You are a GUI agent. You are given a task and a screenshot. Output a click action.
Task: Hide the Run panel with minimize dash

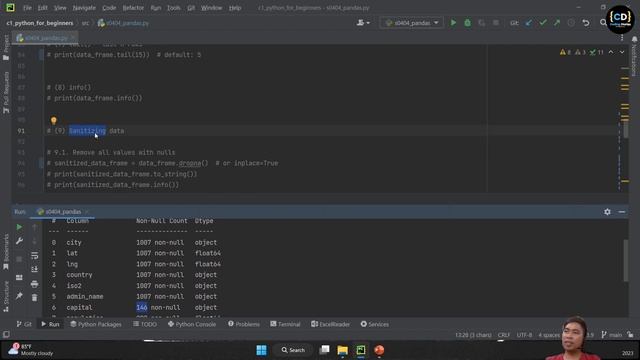coord(622,212)
